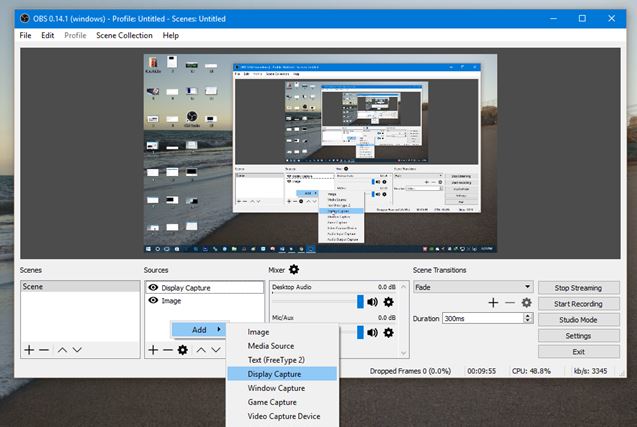
Task: Adjust the Mic/Aux volume slider
Action: (x=360, y=332)
